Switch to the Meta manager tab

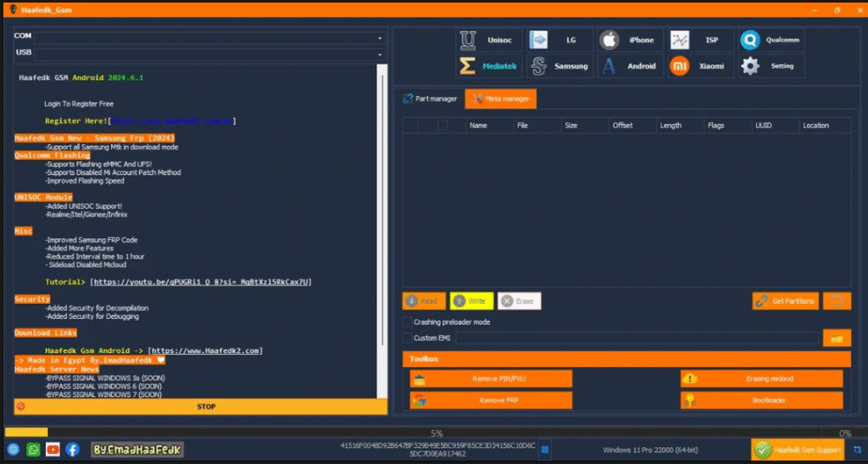[500, 98]
